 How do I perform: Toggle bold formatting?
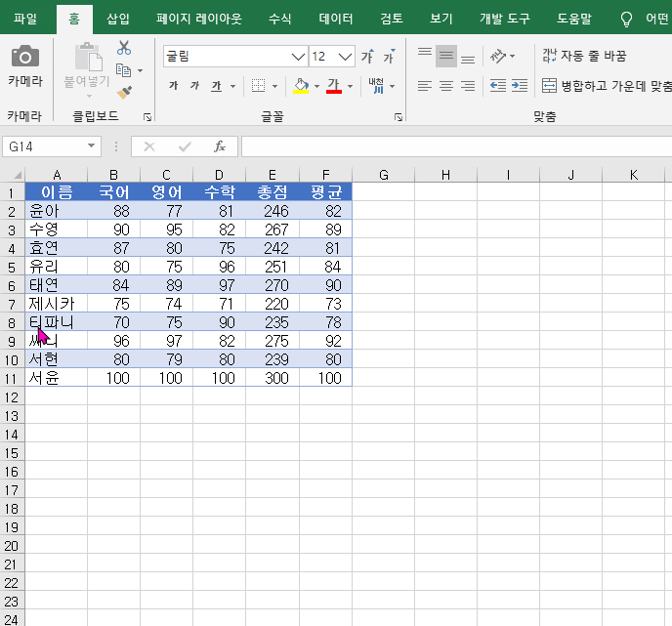point(173,86)
